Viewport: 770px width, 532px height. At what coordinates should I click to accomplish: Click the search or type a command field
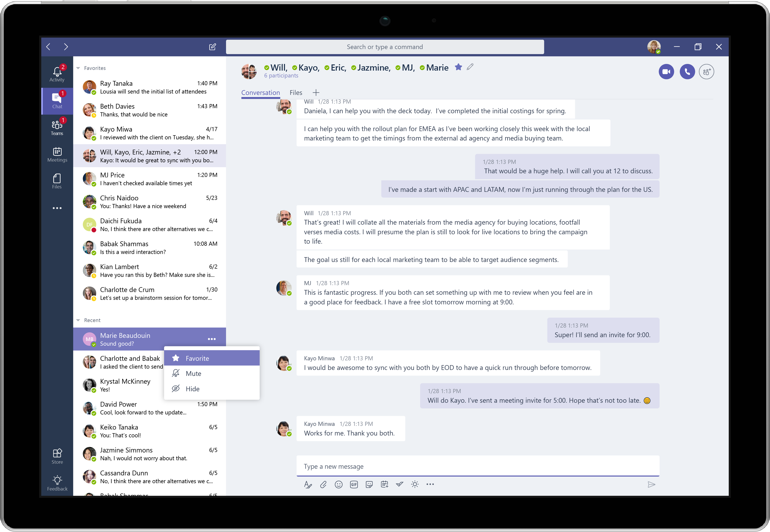385,47
